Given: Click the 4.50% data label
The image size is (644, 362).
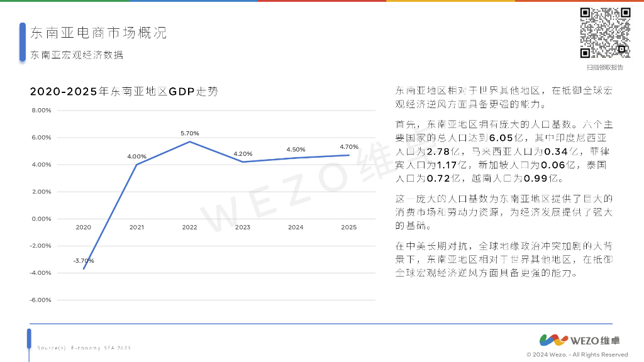Looking at the screenshot, I should [x=296, y=150].
